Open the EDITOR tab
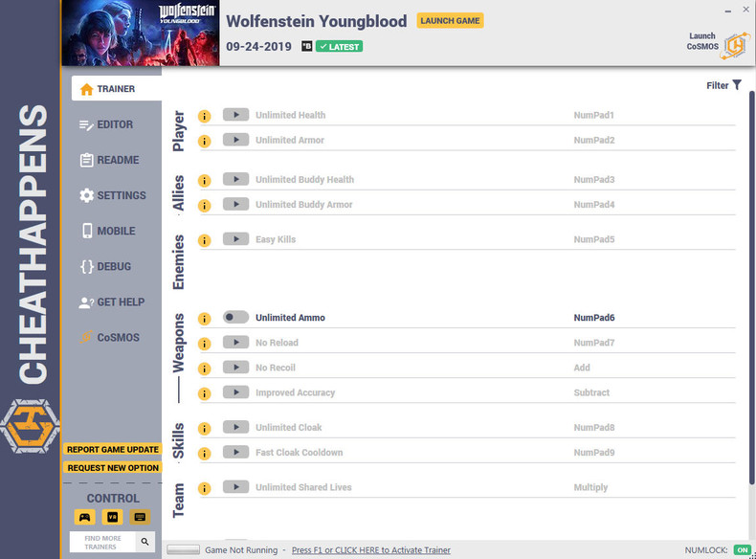Screen dimensions: 756x559 [106, 124]
